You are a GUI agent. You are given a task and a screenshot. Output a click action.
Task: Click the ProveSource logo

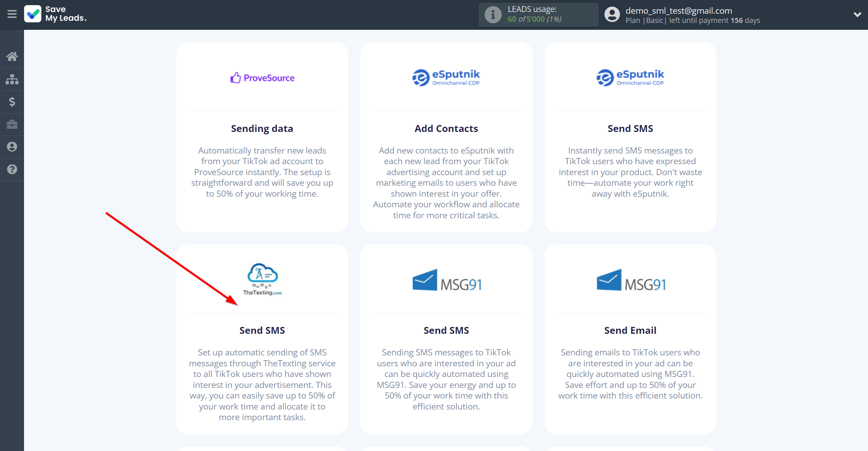[262, 78]
